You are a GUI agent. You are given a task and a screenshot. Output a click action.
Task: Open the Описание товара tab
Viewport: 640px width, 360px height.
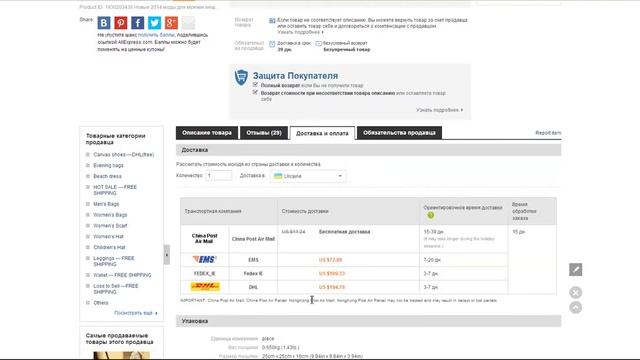(x=207, y=133)
